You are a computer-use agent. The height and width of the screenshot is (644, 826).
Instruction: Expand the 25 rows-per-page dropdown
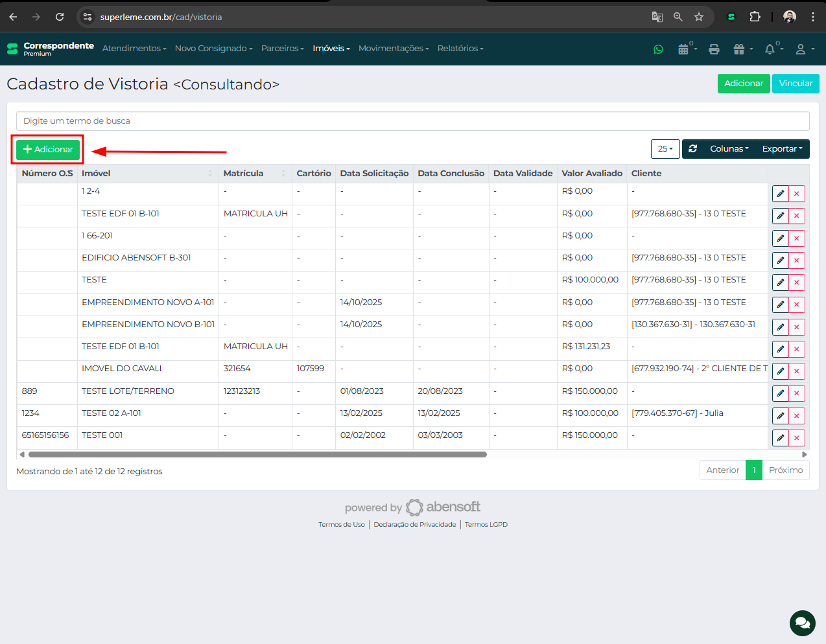665,149
